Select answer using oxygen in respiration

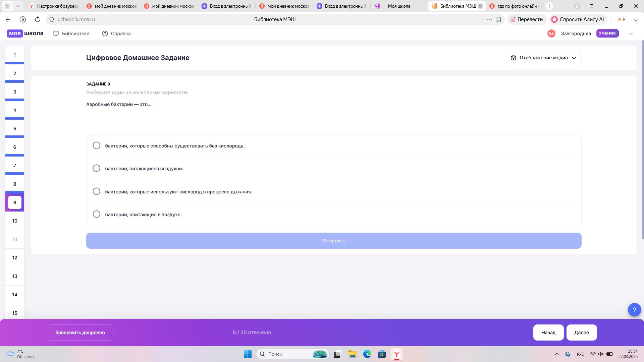click(334, 192)
